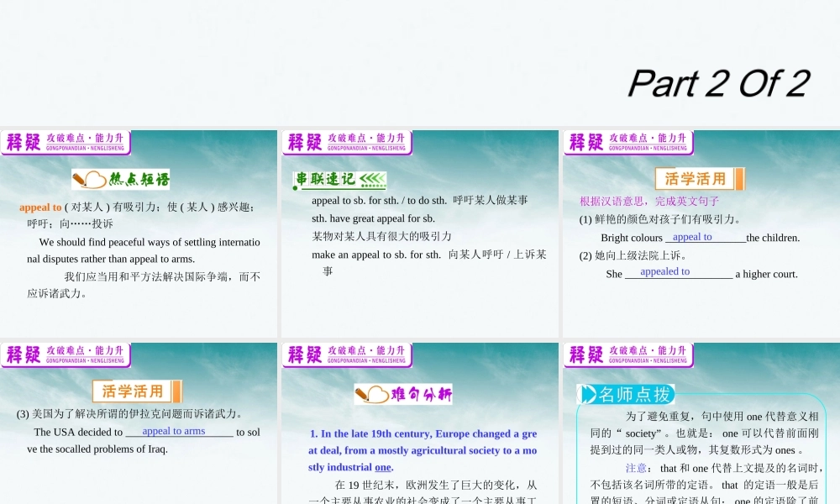Click the translation 我们应当用和平方法解决国际争端
Screen dimensions: 840x504
(x=144, y=285)
